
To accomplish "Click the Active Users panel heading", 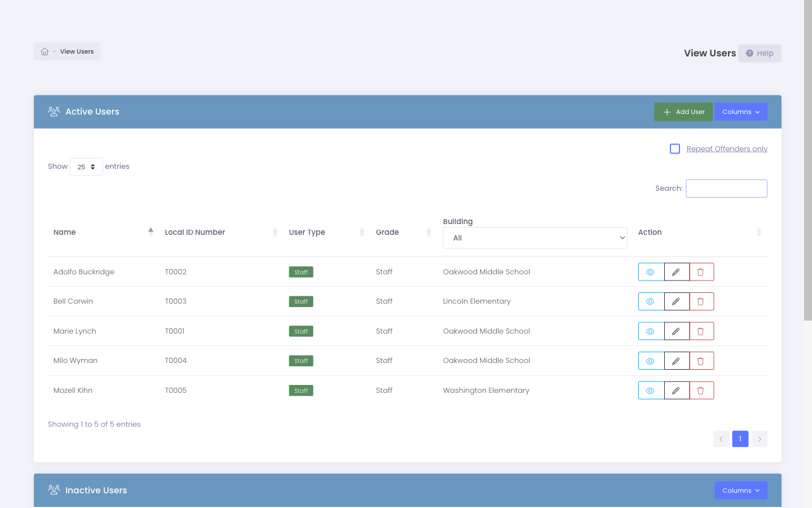I will [92, 111].
